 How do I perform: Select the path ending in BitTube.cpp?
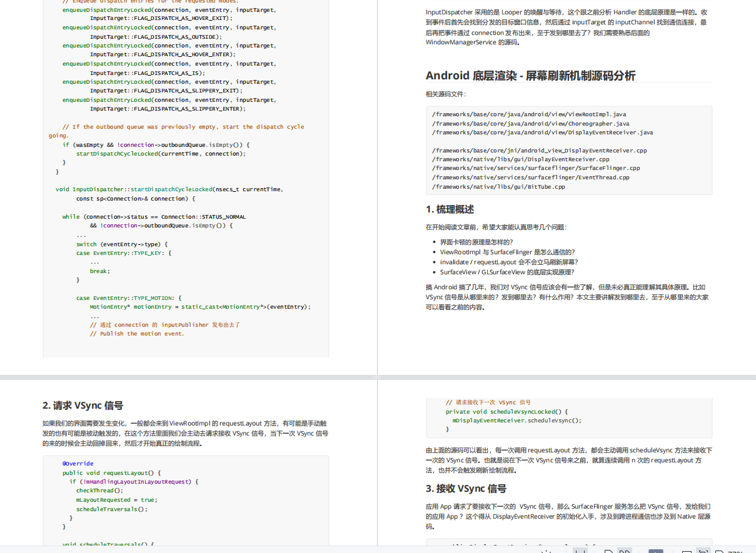(x=498, y=186)
